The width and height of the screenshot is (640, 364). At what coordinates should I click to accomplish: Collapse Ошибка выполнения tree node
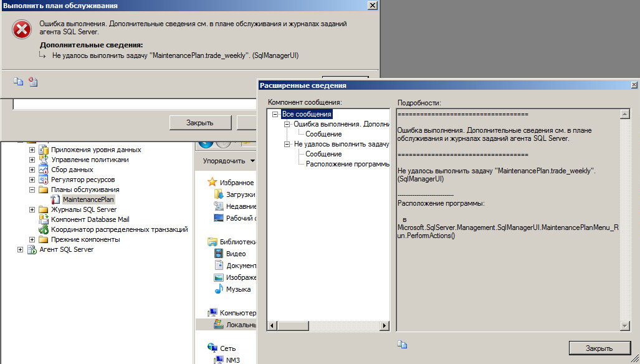coord(287,124)
